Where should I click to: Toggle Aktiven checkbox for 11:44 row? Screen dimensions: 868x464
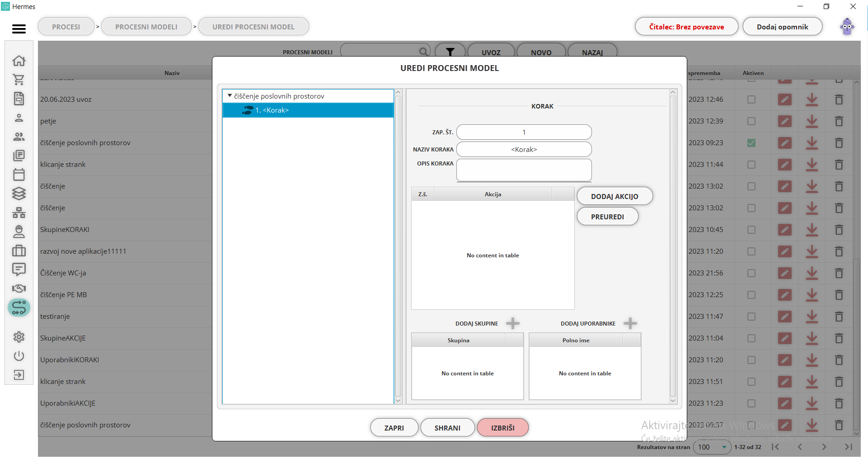coord(751,165)
